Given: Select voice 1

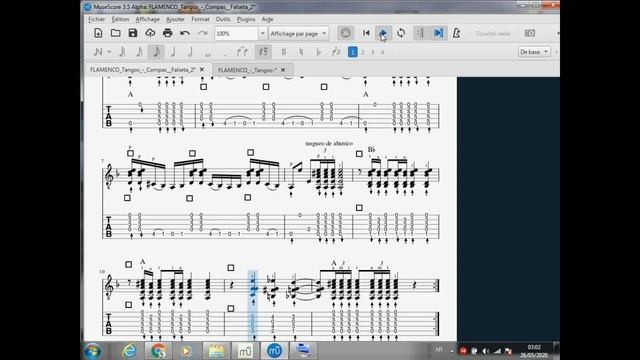Looking at the screenshot, I should click(x=353, y=52).
